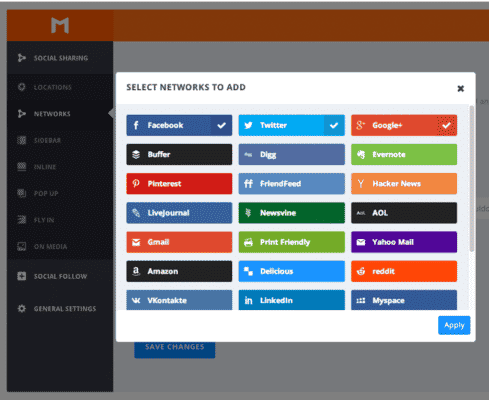Click the network list scrollbar
The height and width of the screenshot is (400, 489).
coord(472,178)
